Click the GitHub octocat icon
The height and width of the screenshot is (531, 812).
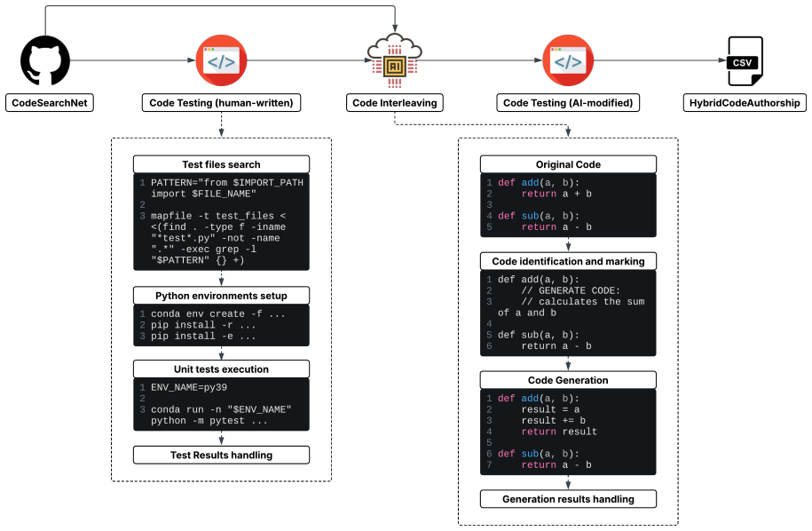point(45,60)
